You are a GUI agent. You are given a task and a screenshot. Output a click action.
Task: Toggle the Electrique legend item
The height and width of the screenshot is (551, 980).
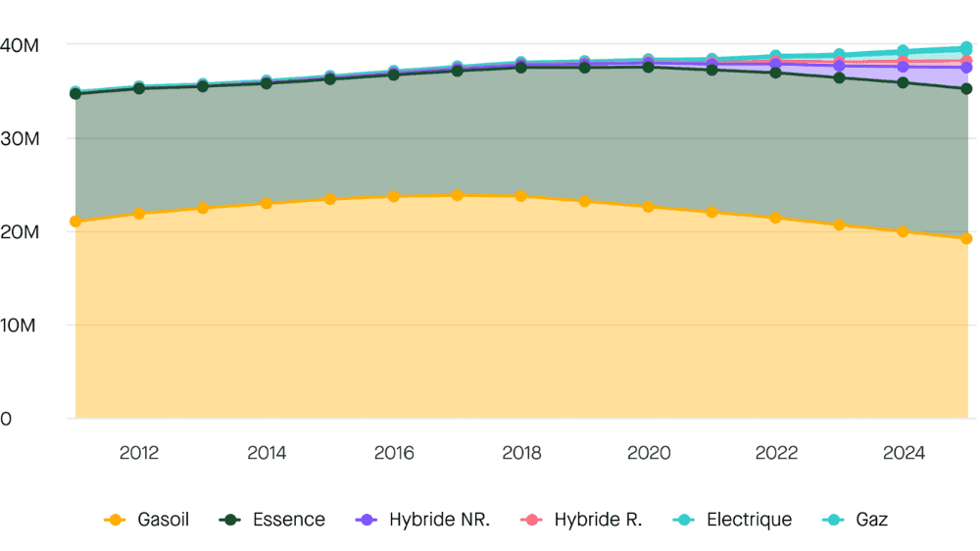(x=736, y=520)
